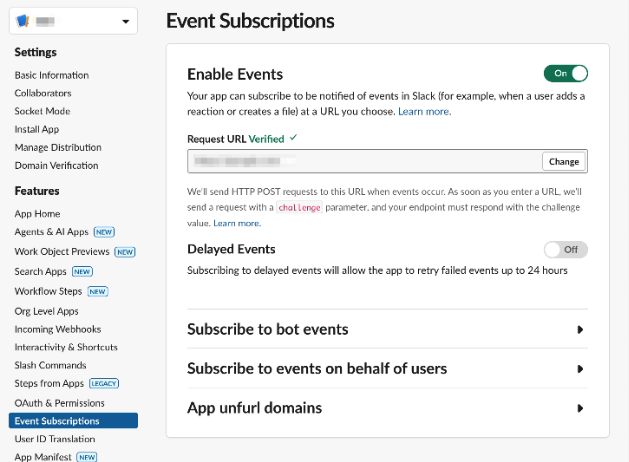Open Workflow Steps page

coord(48,291)
